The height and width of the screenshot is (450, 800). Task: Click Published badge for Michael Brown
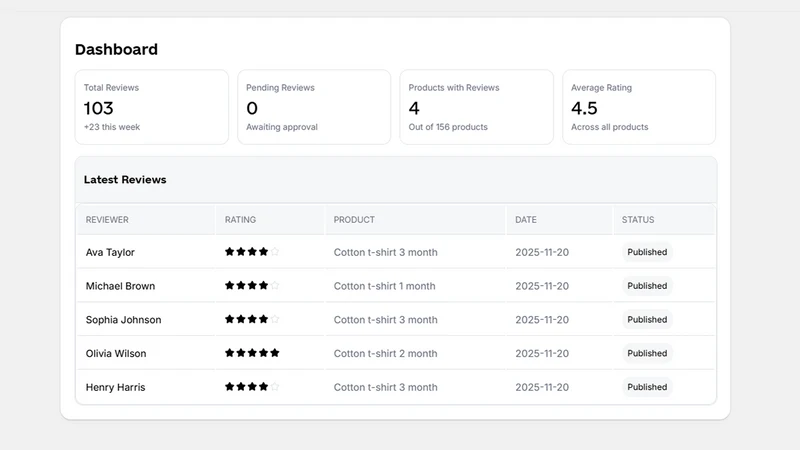coord(647,286)
